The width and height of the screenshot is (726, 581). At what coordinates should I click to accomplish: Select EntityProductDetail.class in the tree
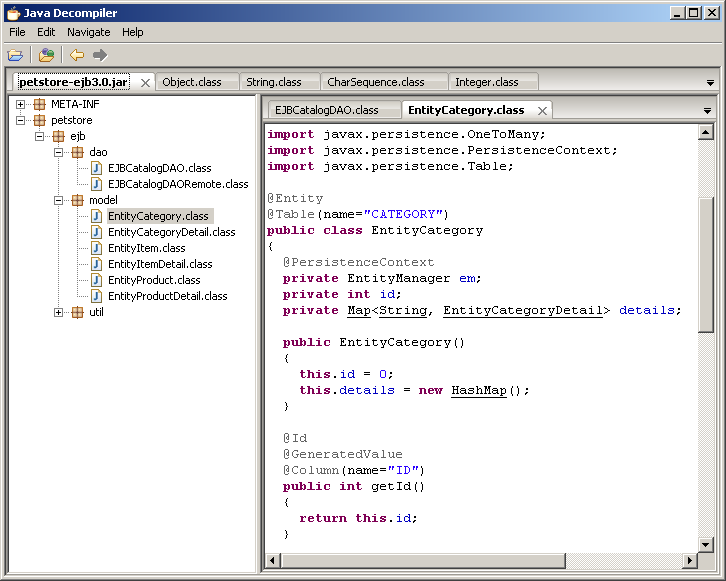point(168,296)
